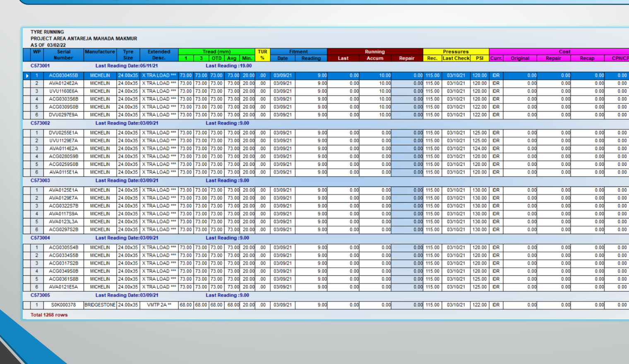
Task: Click serial cell ACG0349S0B
Action: click(63, 271)
